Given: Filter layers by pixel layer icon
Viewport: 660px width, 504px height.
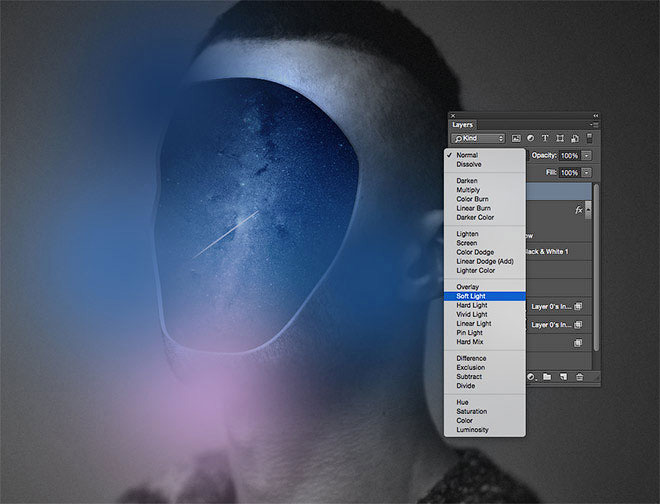Looking at the screenshot, I should pos(516,138).
